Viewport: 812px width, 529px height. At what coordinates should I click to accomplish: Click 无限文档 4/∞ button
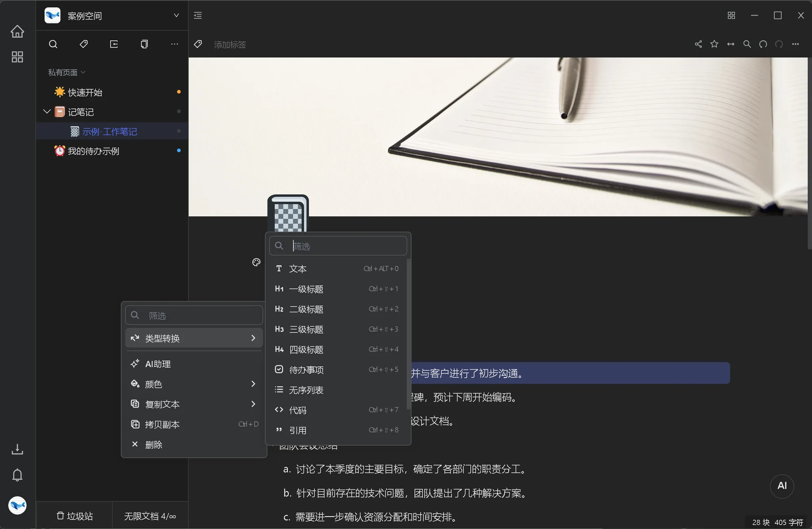coord(150,516)
